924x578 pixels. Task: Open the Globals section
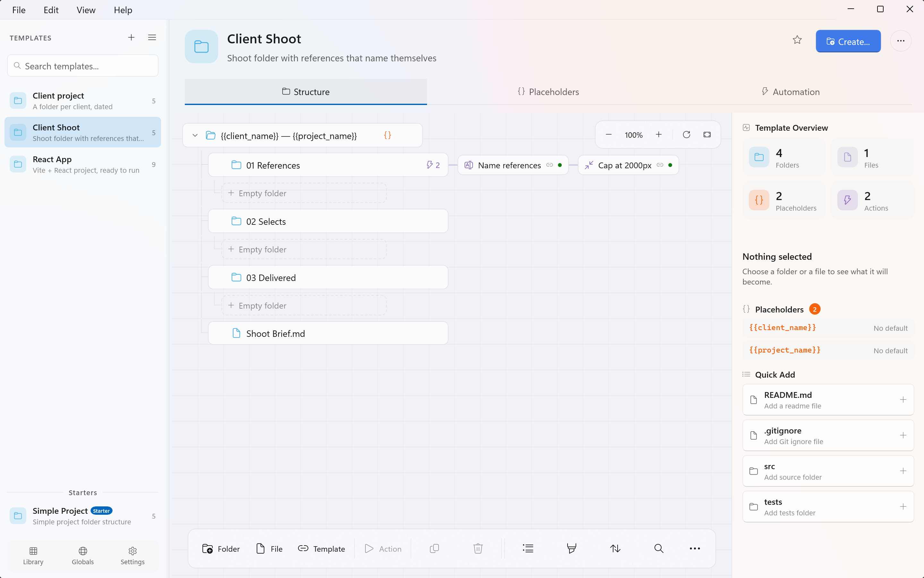tap(82, 556)
